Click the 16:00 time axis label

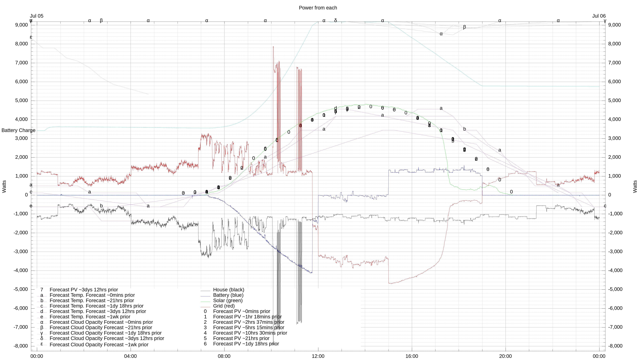pyautogui.click(x=412, y=356)
